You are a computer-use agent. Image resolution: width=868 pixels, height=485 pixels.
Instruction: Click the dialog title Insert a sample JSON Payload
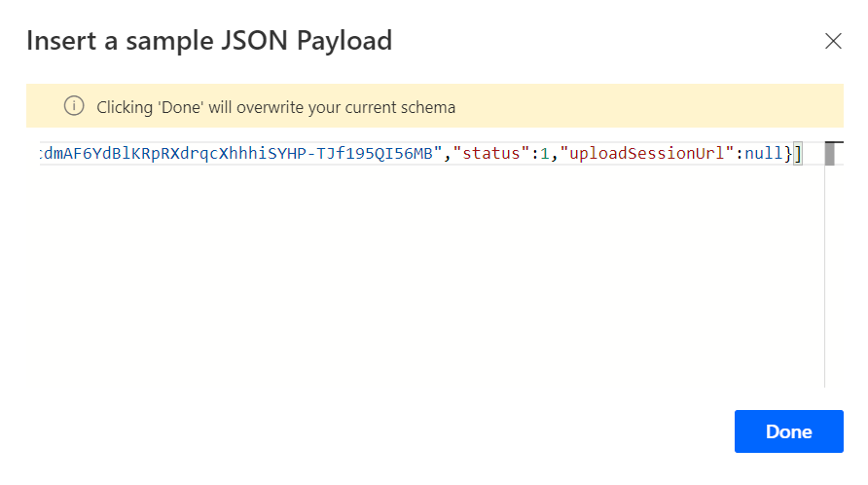tap(209, 41)
